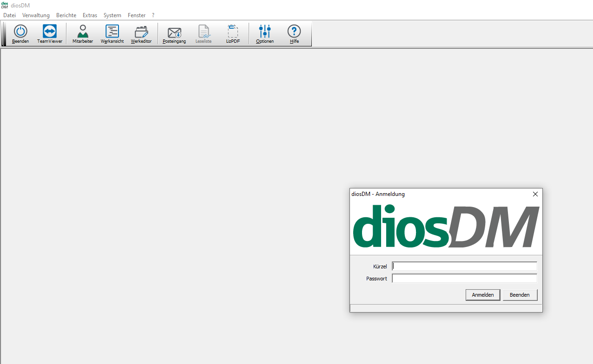Click the Hilfe question mark icon

294,32
